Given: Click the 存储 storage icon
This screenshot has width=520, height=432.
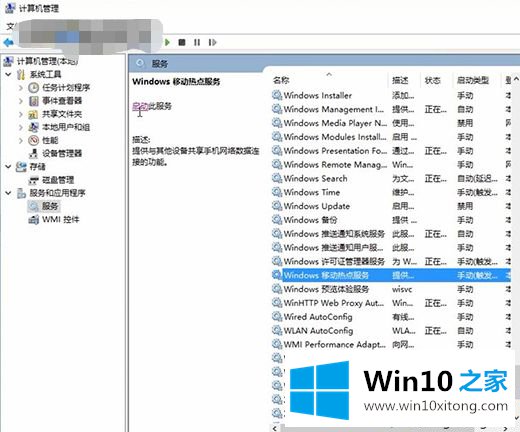Looking at the screenshot, I should tap(21, 166).
